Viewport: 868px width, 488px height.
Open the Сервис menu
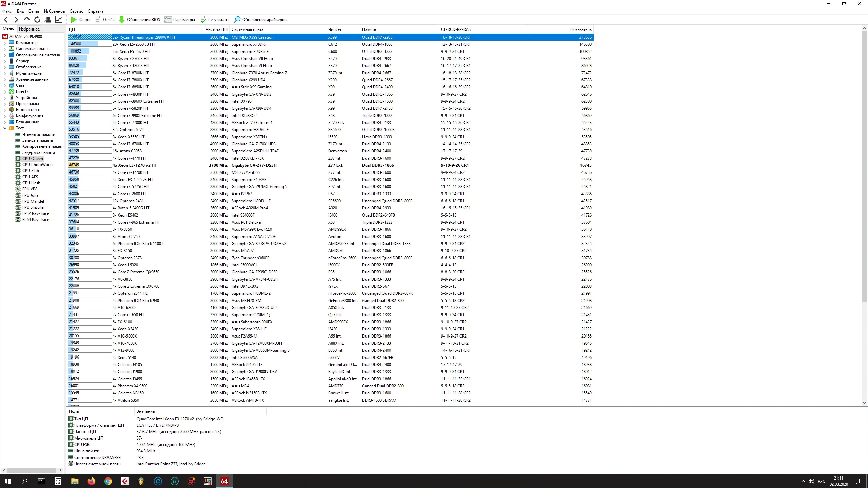coord(76,11)
